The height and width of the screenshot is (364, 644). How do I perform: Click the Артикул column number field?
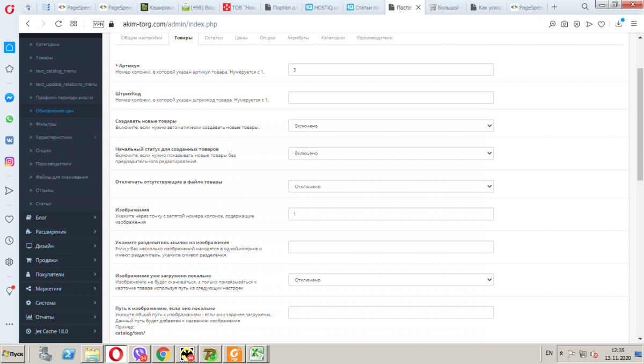[391, 70]
